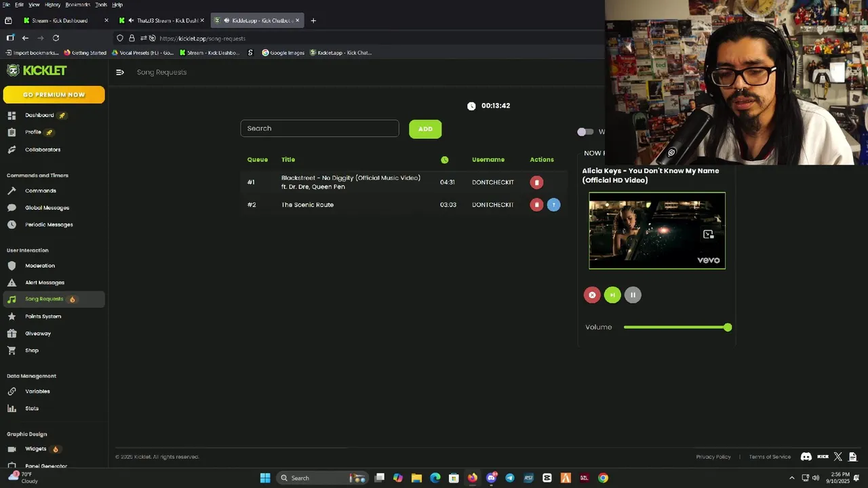This screenshot has width=868, height=488.
Task: Delete The Scenic Route from queue
Action: 536,205
